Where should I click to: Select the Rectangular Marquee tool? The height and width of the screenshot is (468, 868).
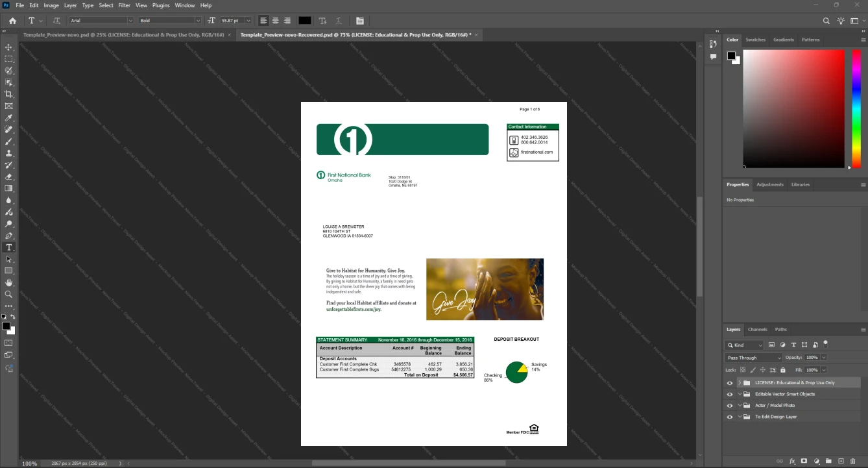click(x=9, y=59)
